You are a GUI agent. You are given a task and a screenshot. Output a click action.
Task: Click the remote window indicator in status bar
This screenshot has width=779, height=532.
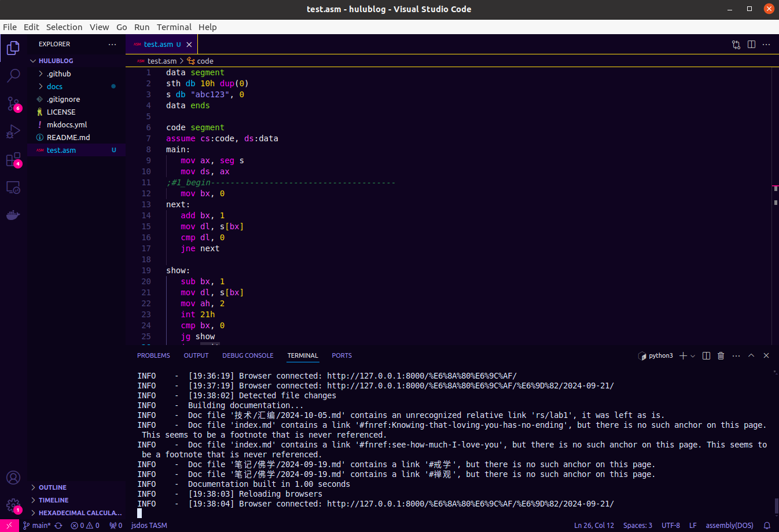9,526
